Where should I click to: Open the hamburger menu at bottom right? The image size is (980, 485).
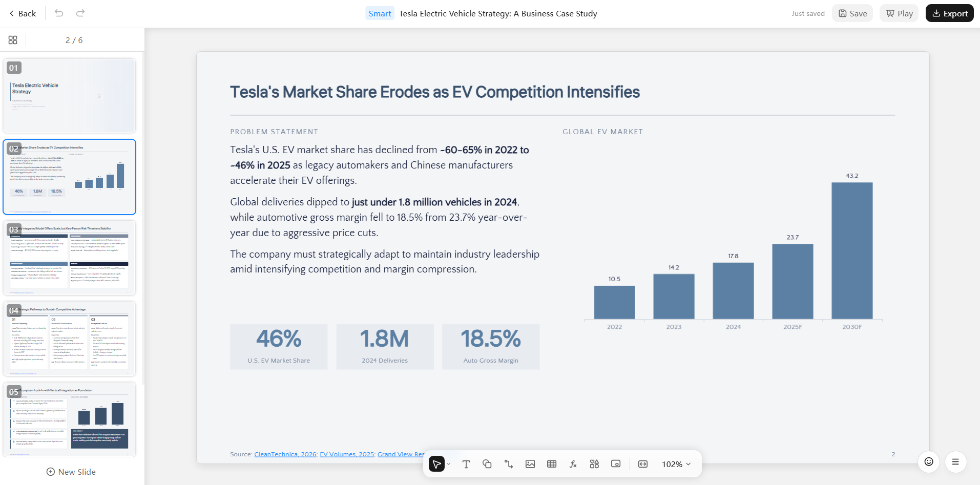click(955, 461)
